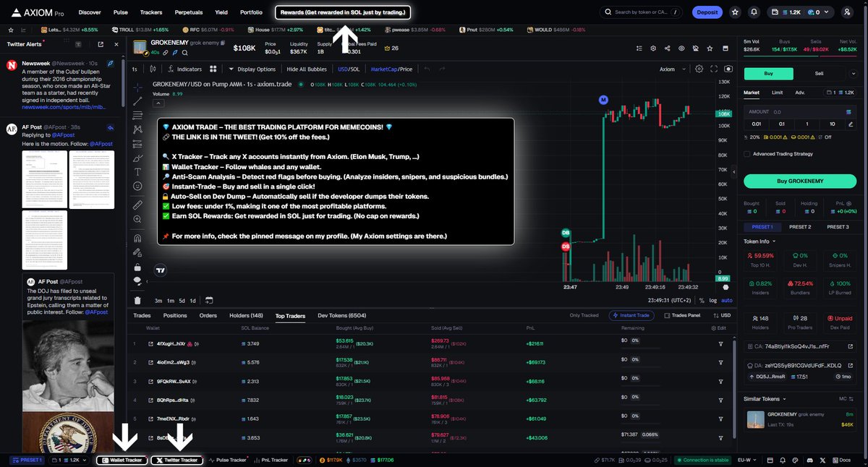Click the token share icon
868x467 pixels.
click(667, 48)
